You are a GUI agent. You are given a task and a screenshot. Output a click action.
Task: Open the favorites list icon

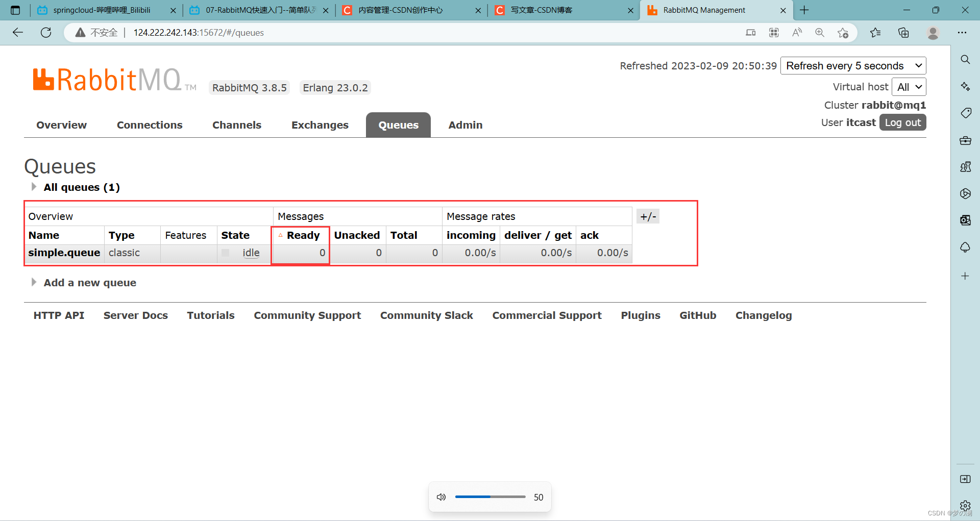pyautogui.click(x=875, y=33)
